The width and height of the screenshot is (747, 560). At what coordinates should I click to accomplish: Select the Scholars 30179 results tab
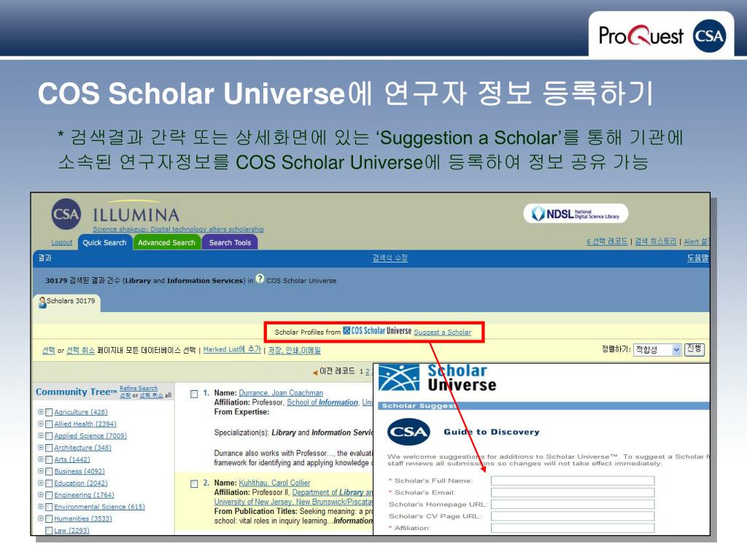tap(66, 302)
